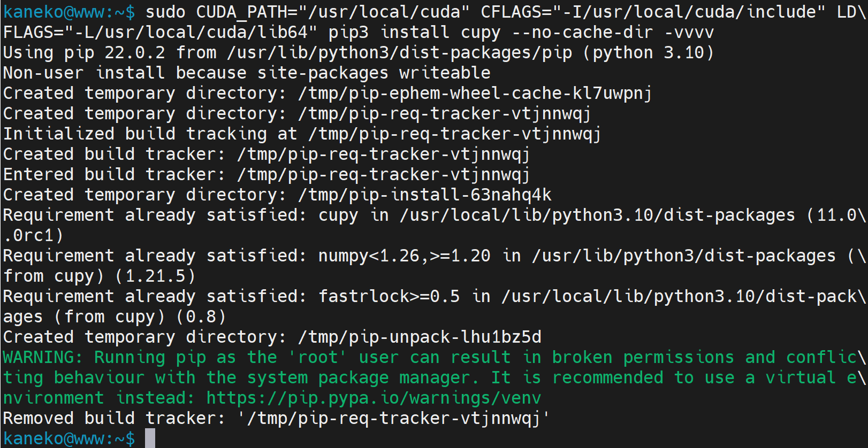Click the 'sudo' command word
Screen dimensions: 868x448
click(x=165, y=12)
